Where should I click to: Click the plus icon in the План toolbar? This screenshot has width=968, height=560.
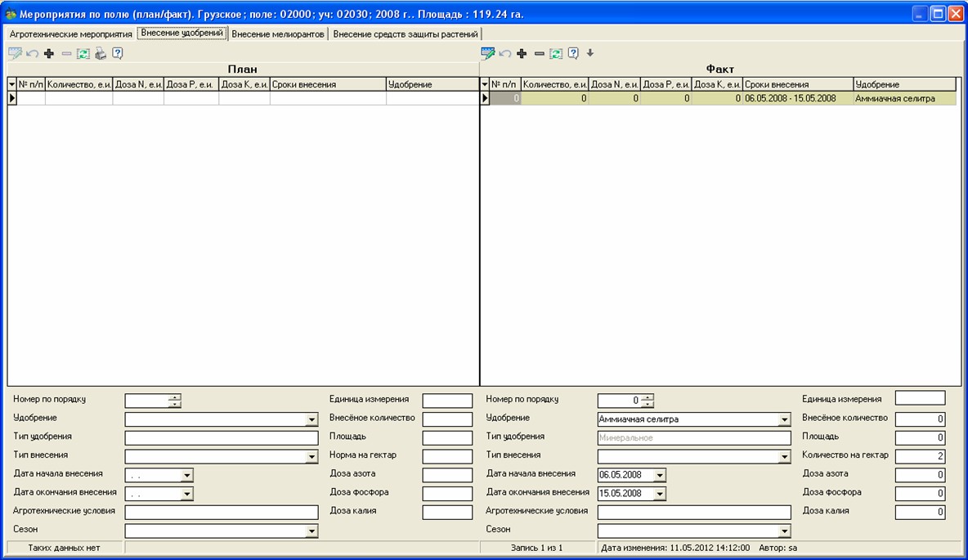pos(49,53)
